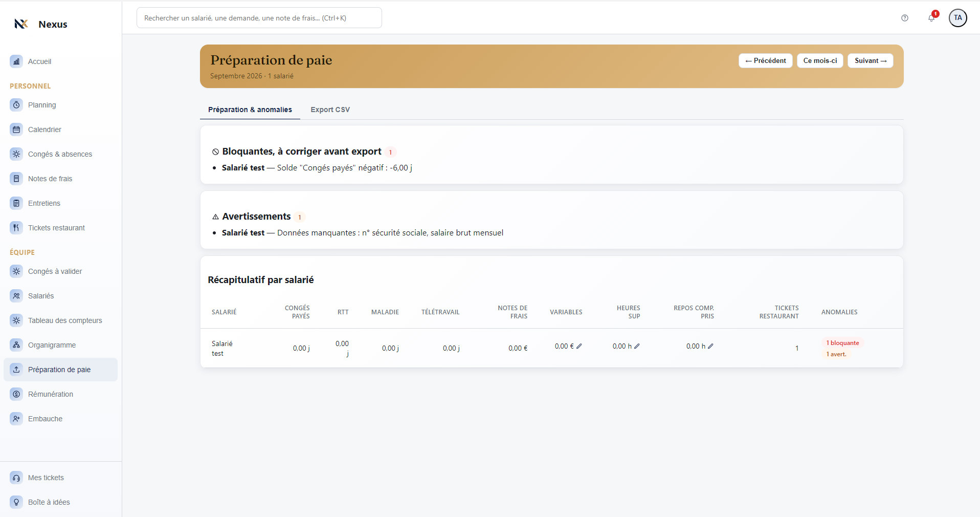Focus the search salarié input field

click(x=259, y=18)
